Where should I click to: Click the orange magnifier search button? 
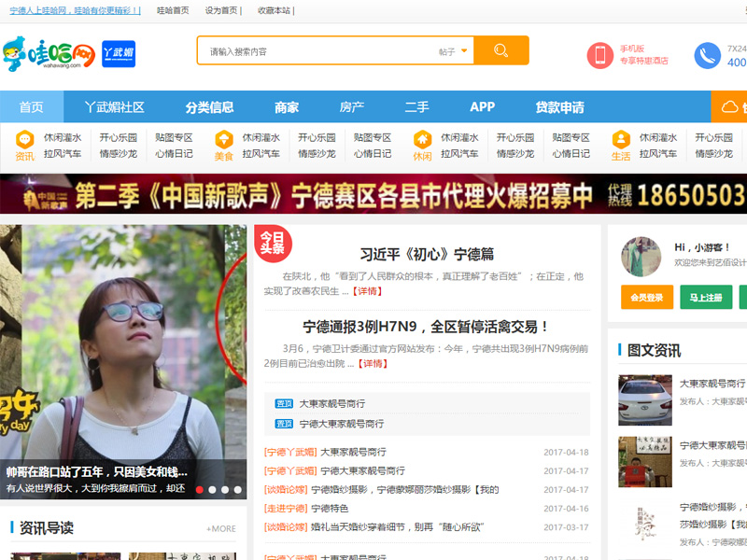[x=501, y=50]
